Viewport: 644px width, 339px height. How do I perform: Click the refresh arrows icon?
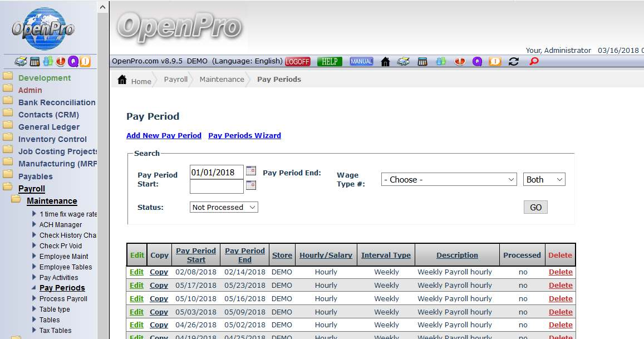(513, 62)
